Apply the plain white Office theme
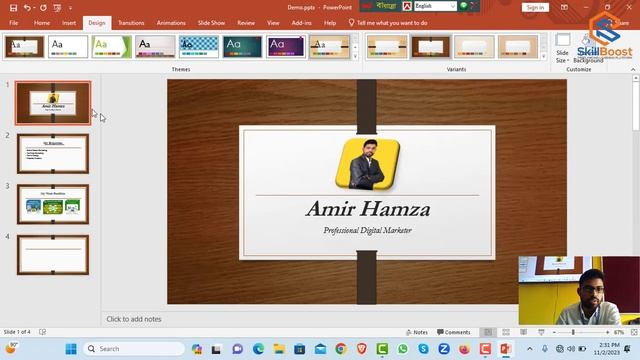This screenshot has width=640, height=360. [68, 47]
